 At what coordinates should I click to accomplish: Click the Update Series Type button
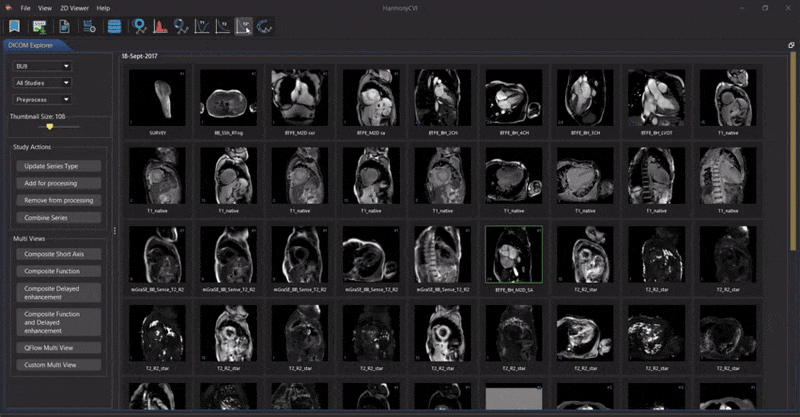(59, 166)
